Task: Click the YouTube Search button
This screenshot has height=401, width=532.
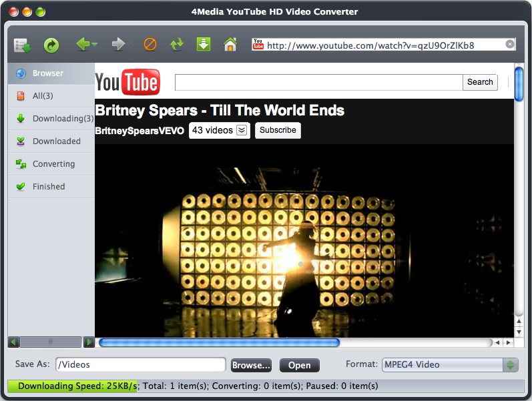Action: point(480,82)
